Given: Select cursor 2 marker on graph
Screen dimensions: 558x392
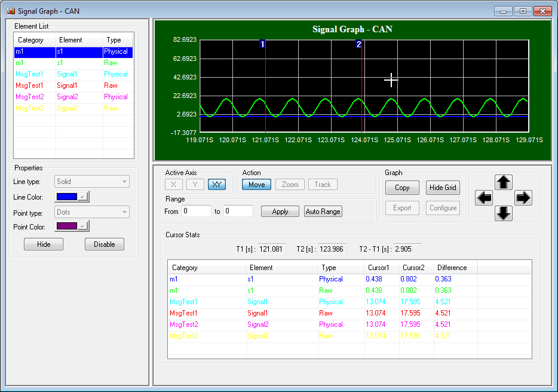Looking at the screenshot, I should 358,44.
